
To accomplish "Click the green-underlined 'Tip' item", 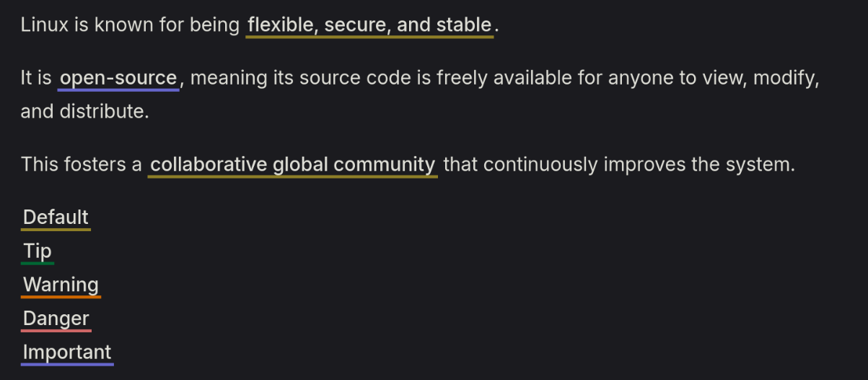I will pyautogui.click(x=38, y=251).
